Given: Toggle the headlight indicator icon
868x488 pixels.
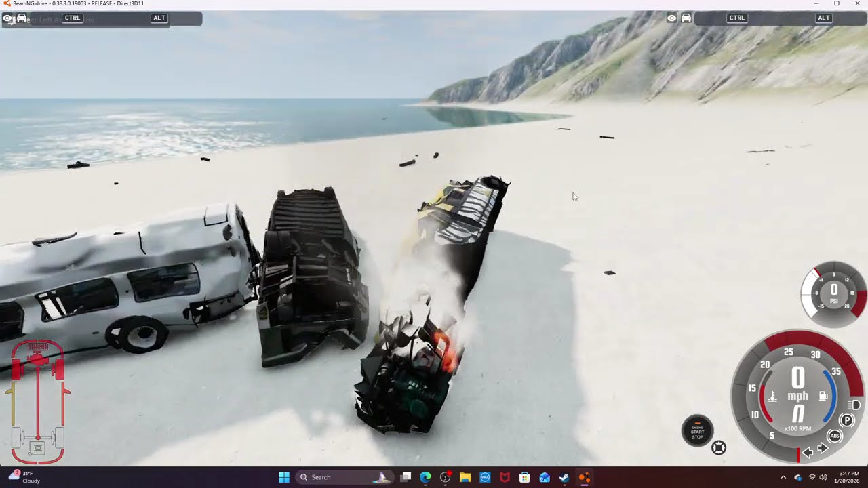Looking at the screenshot, I should (854, 405).
